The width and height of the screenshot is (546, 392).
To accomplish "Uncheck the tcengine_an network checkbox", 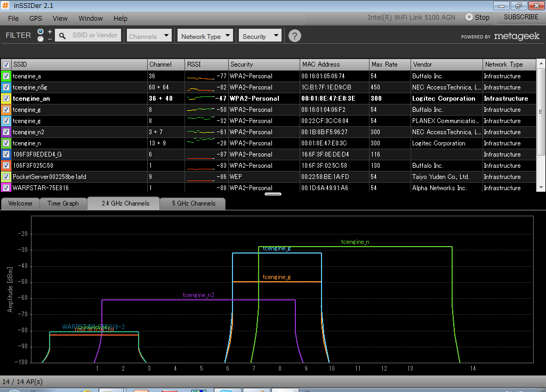I will [6, 98].
